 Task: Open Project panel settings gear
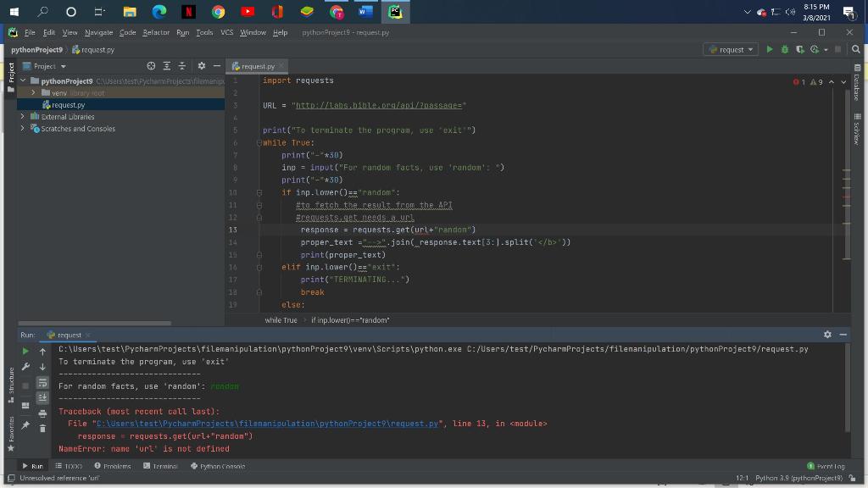click(x=202, y=66)
